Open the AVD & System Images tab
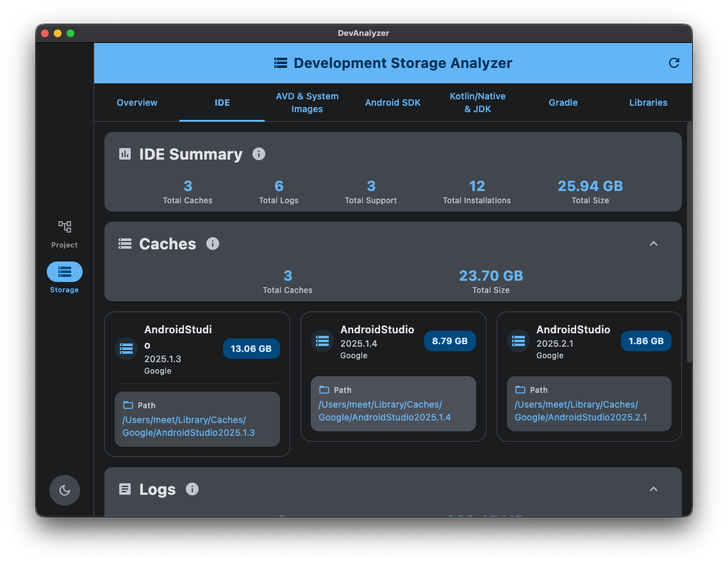This screenshot has height=564, width=728. (307, 103)
